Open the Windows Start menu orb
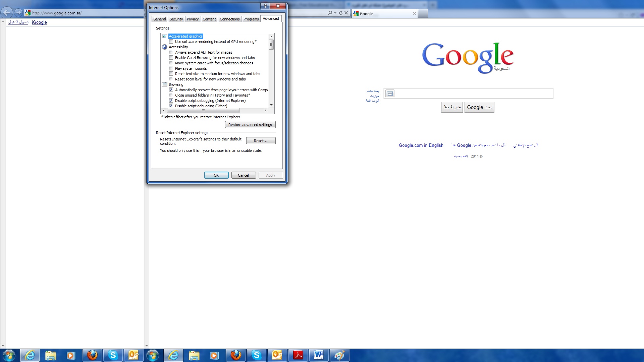The height and width of the screenshot is (362, 644). 9,355
